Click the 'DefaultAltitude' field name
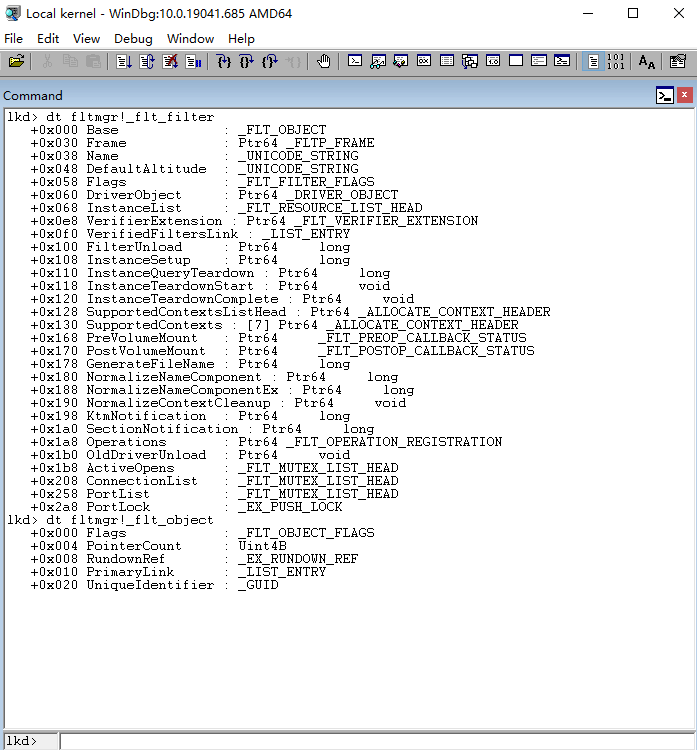697x750 pixels. click(146, 169)
